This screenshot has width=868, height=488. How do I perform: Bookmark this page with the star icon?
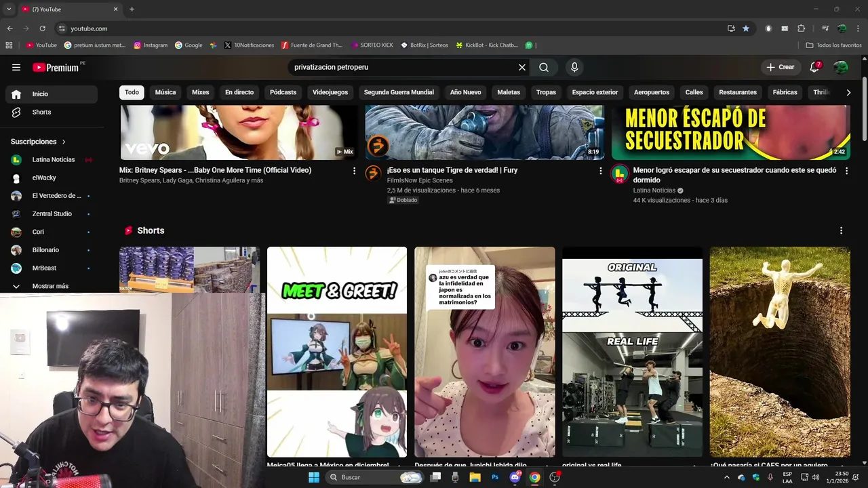point(746,28)
